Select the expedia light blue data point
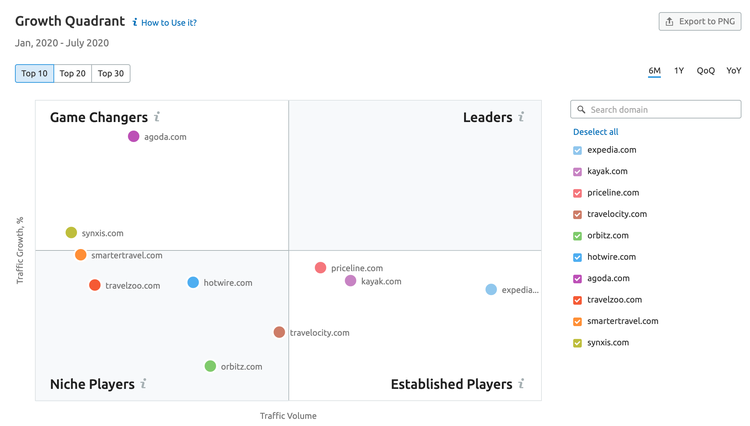Viewport: 750px width, 426px height. 491,289
